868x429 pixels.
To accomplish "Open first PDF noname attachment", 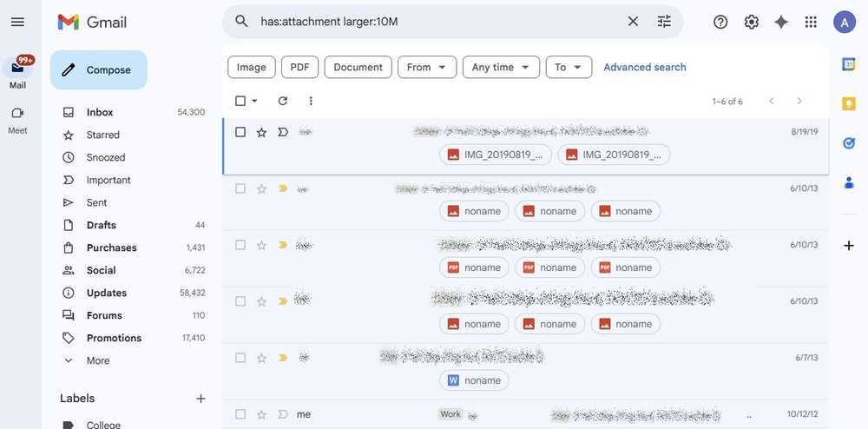I will (x=474, y=267).
